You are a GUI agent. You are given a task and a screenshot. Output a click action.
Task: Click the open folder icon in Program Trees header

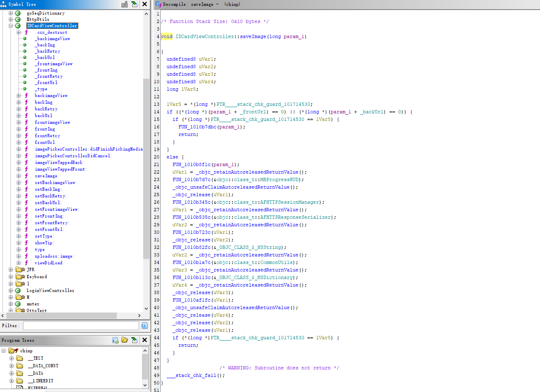point(125,340)
